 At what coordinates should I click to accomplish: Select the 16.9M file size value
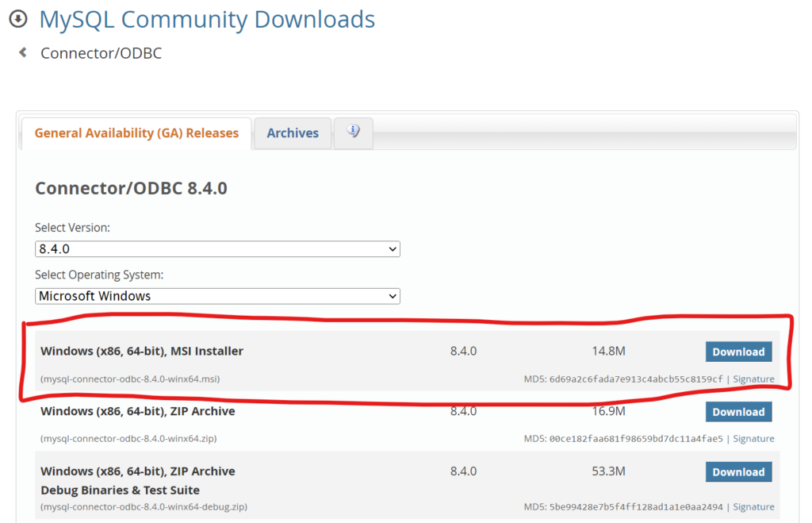pos(608,411)
